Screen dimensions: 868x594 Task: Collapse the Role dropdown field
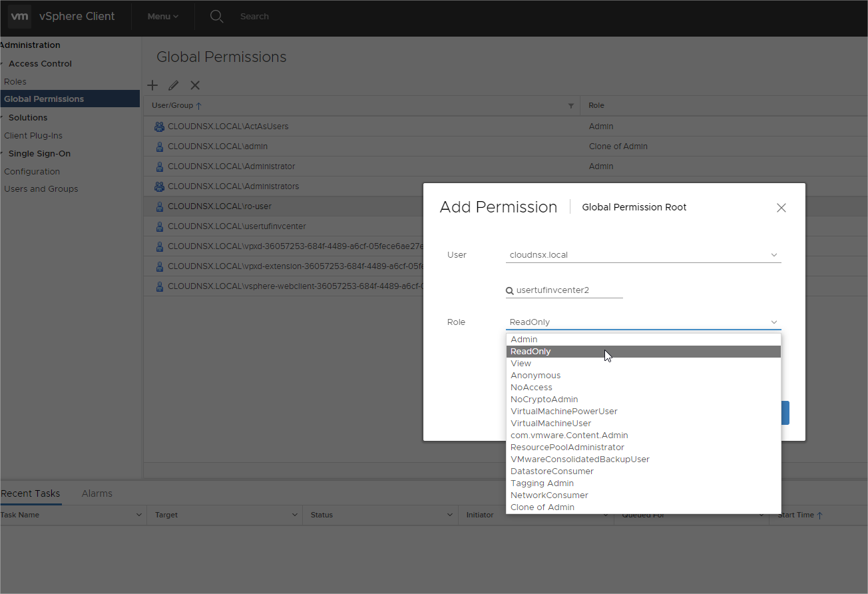point(643,322)
